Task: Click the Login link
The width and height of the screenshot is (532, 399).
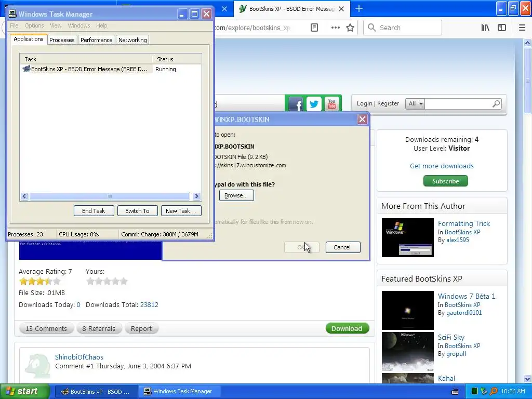Action: (364, 103)
